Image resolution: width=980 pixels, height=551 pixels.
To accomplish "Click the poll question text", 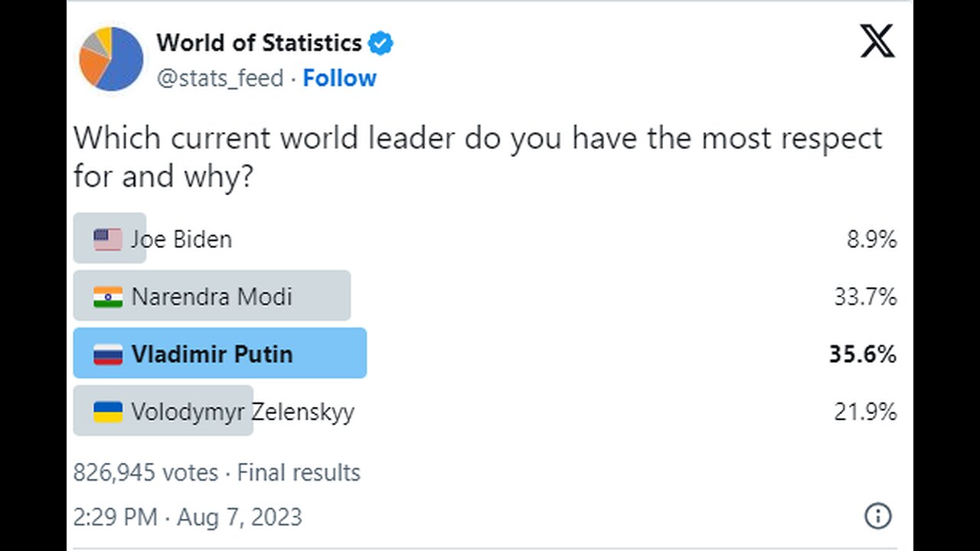I will click(478, 157).
